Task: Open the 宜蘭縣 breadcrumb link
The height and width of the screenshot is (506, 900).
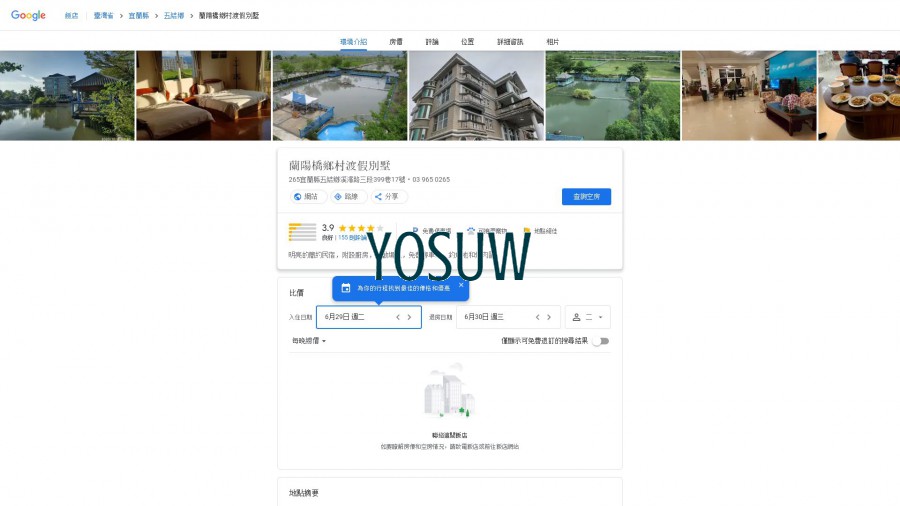Action: tap(138, 16)
